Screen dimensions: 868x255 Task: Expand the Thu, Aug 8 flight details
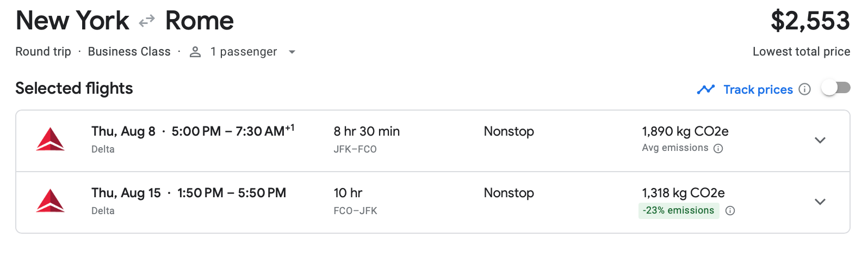820,140
